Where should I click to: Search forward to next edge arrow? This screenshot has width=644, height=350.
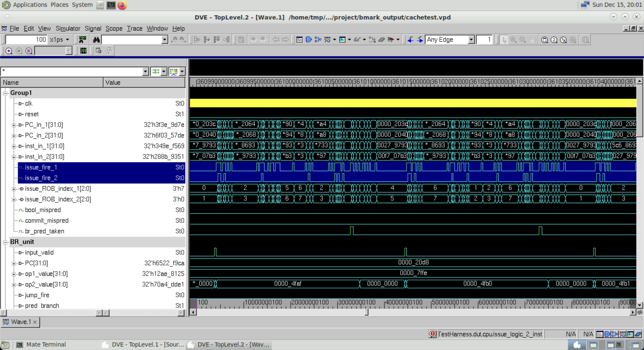[x=420, y=40]
